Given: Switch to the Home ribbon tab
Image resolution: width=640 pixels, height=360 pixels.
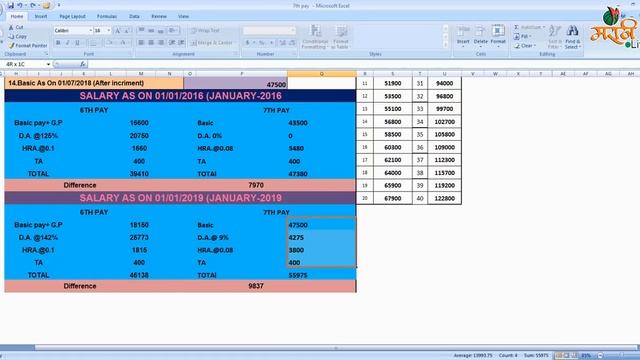Looking at the screenshot, I should point(17,16).
